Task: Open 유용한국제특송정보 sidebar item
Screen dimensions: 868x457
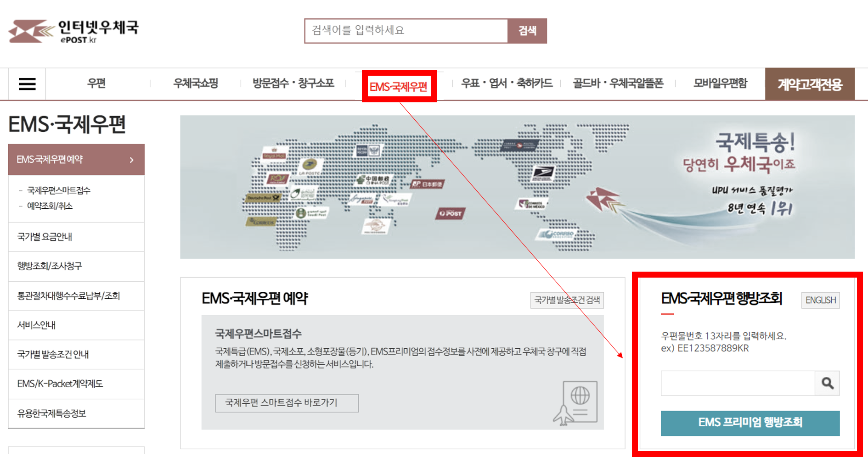Action: (76, 413)
